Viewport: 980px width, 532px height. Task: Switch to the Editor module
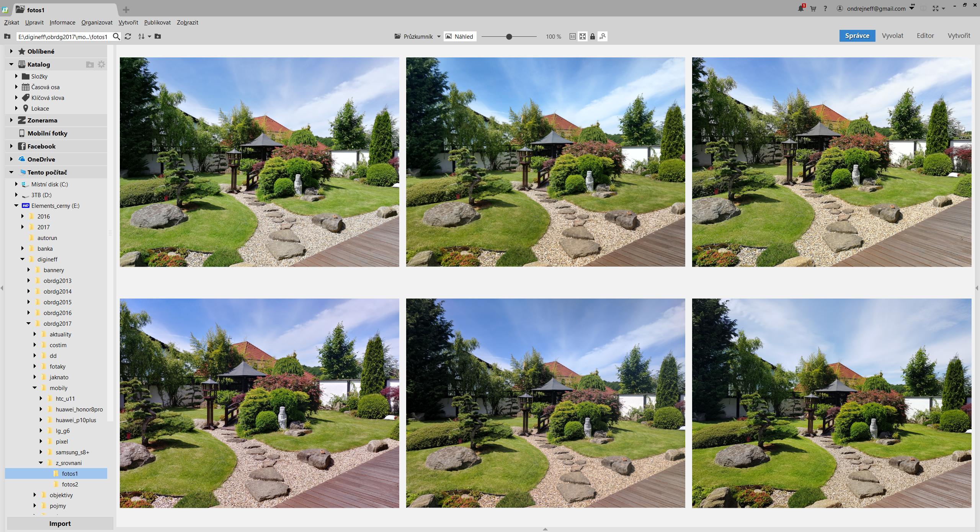(x=925, y=36)
